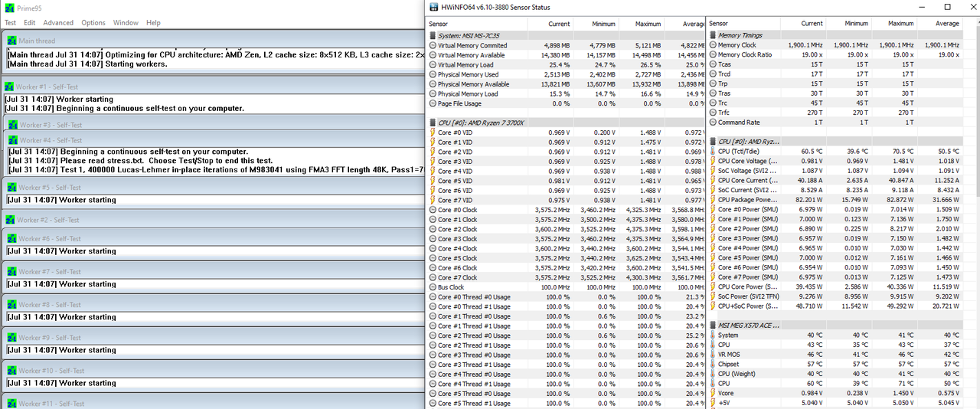Click the Main thread 'Starting workers.' log line

click(x=87, y=64)
